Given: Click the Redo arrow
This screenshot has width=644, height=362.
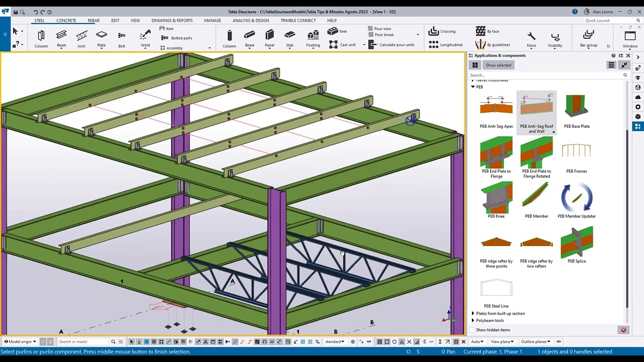Looking at the screenshot, I should coord(42,12).
